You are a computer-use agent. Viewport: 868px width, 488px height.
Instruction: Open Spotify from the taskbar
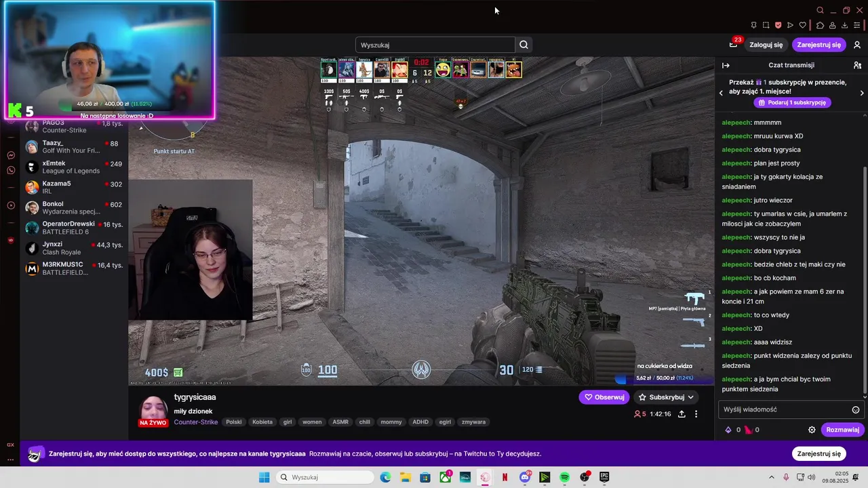pos(564,477)
